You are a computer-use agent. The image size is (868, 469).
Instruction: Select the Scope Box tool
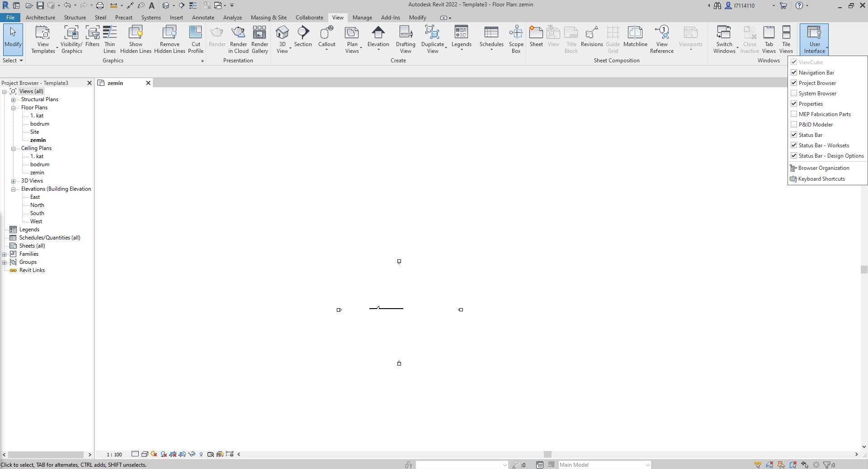(516, 39)
